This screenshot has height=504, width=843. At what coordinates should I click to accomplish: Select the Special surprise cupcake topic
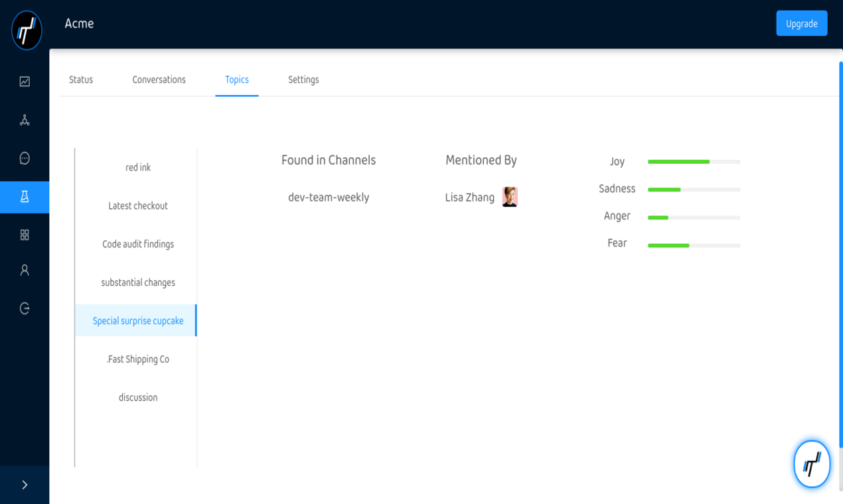(x=137, y=320)
